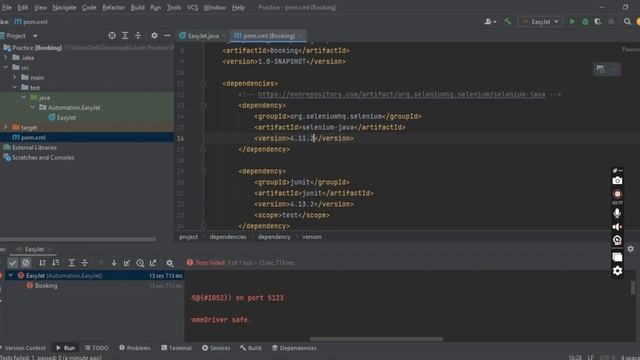
Task: Open the user account dropdown icon
Action: pyautogui.click(x=490, y=22)
